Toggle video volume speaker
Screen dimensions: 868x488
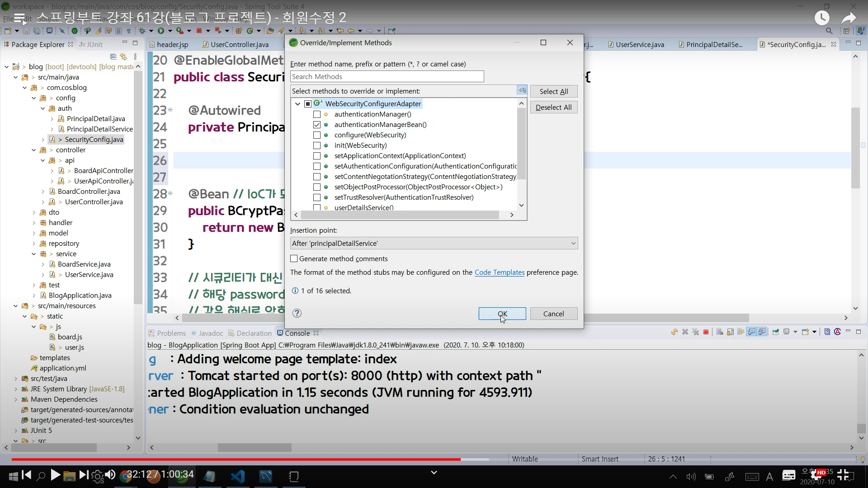point(110,475)
